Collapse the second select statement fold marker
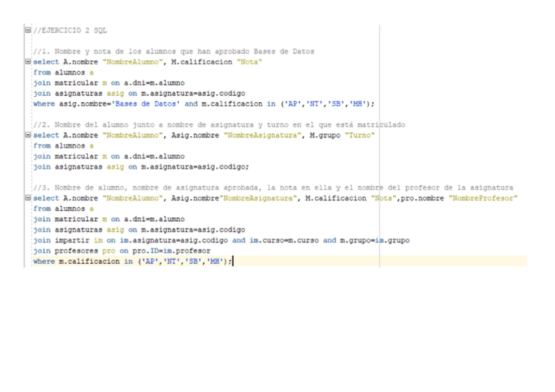The image size is (555, 392). pyautogui.click(x=27, y=135)
